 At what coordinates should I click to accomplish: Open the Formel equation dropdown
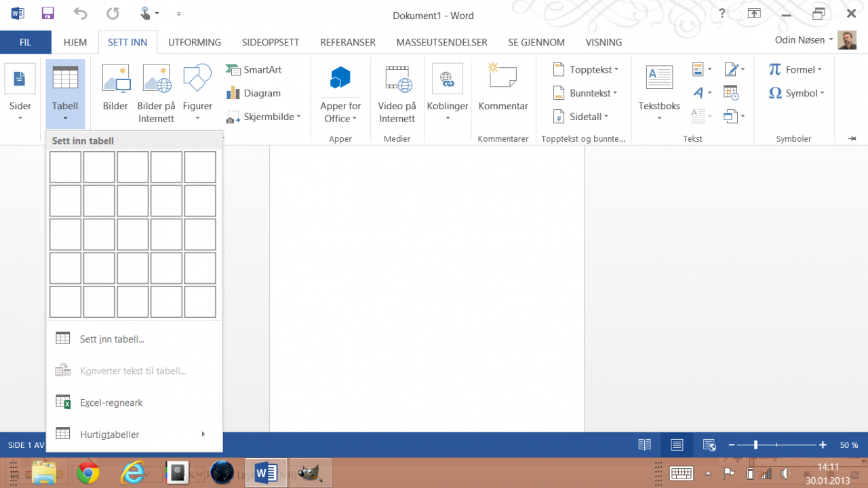(x=795, y=69)
